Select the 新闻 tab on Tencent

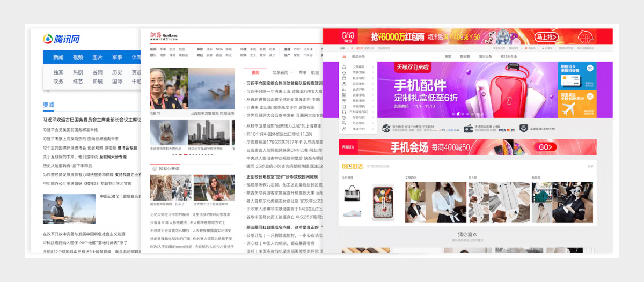(58, 57)
